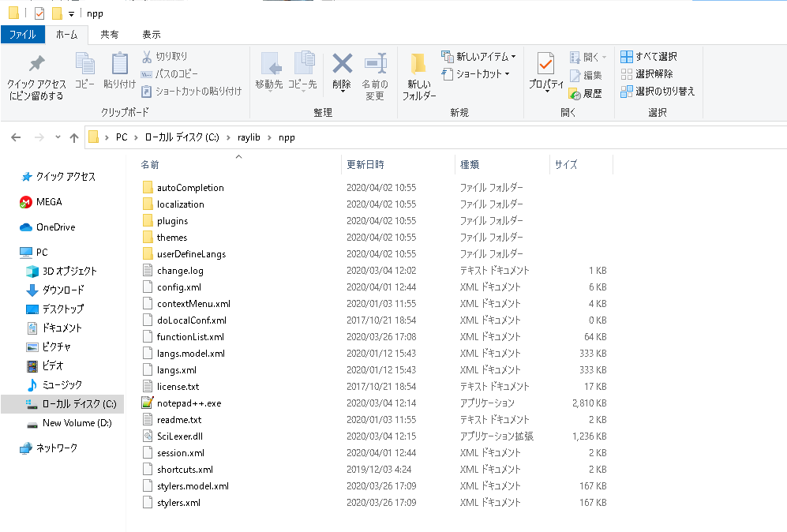This screenshot has height=532, width=787.
Task: Expand Shortcut (ショートカット) dropdown in ribbon
Action: 508,74
